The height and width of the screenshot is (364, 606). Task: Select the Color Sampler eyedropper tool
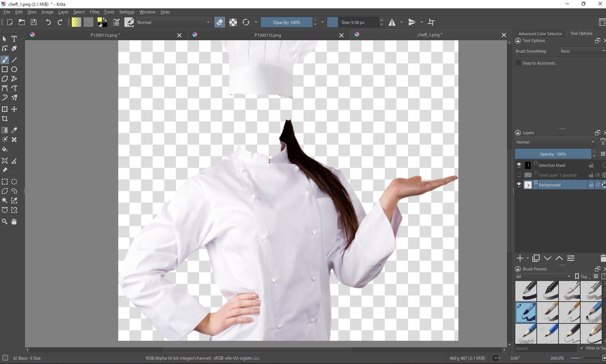(14, 130)
